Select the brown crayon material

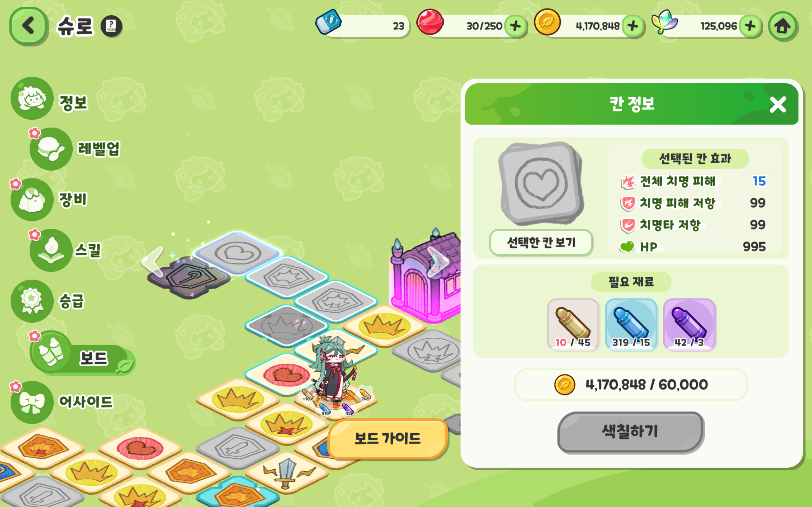[x=573, y=324]
